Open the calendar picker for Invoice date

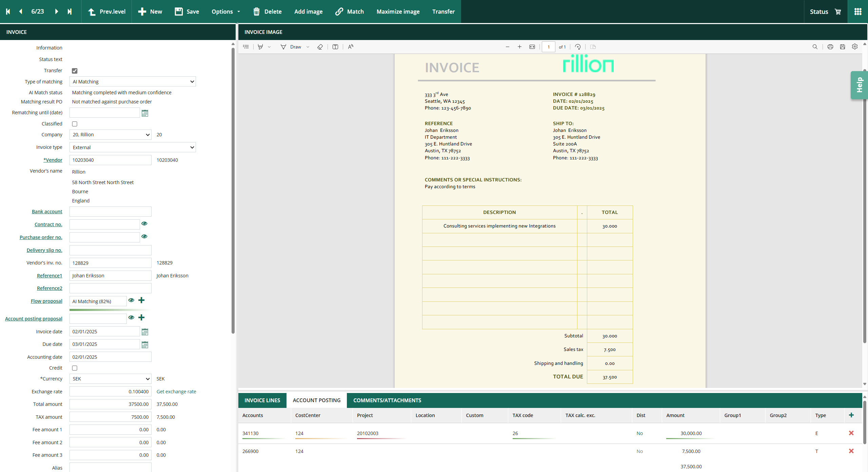(x=145, y=332)
